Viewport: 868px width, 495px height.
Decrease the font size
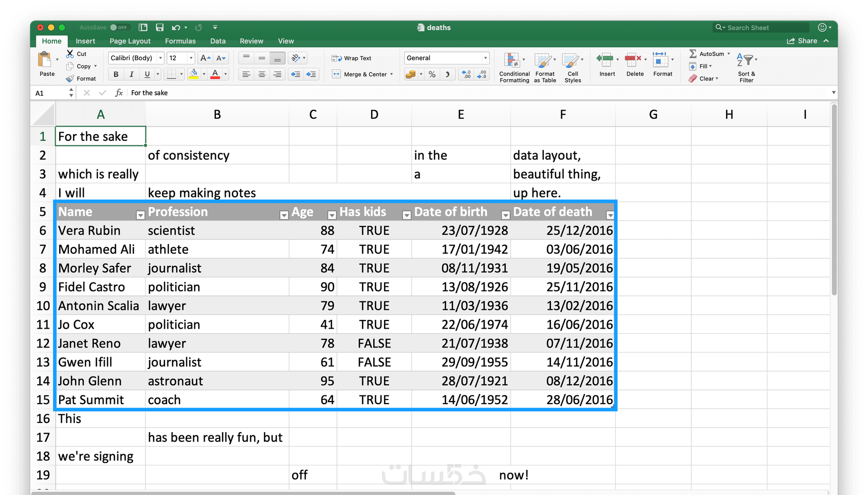click(x=221, y=58)
